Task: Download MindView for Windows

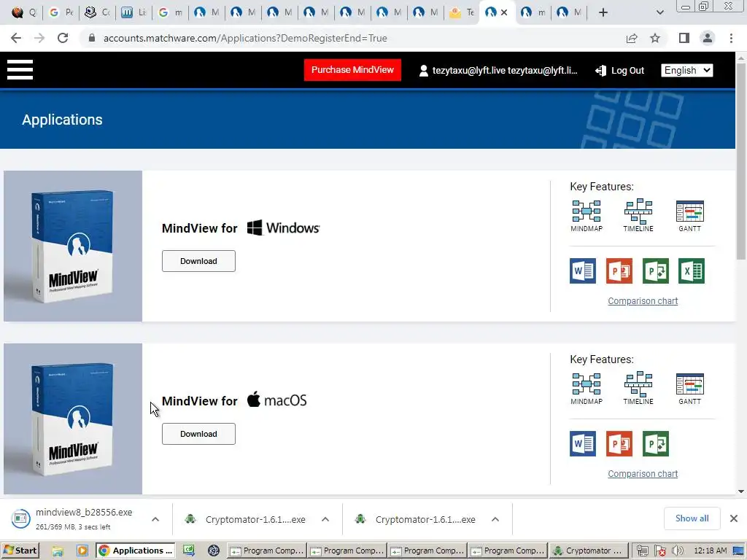Action: tap(198, 261)
